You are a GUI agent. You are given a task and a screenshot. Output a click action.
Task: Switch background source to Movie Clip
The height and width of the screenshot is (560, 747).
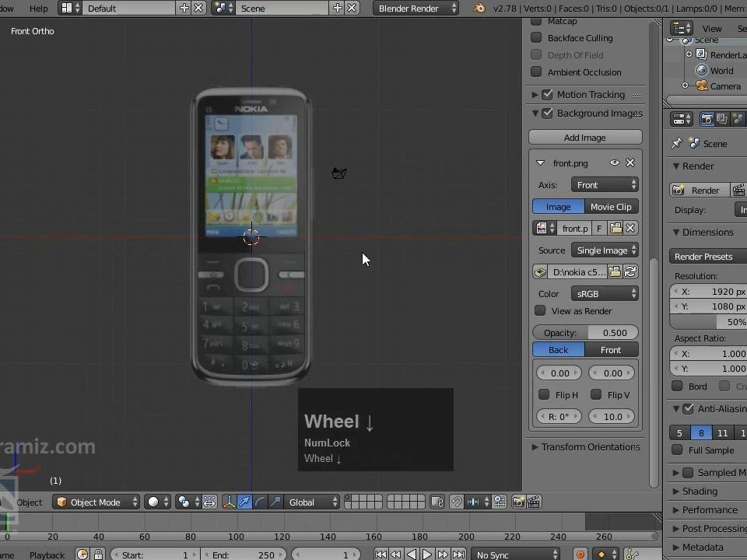612,207
